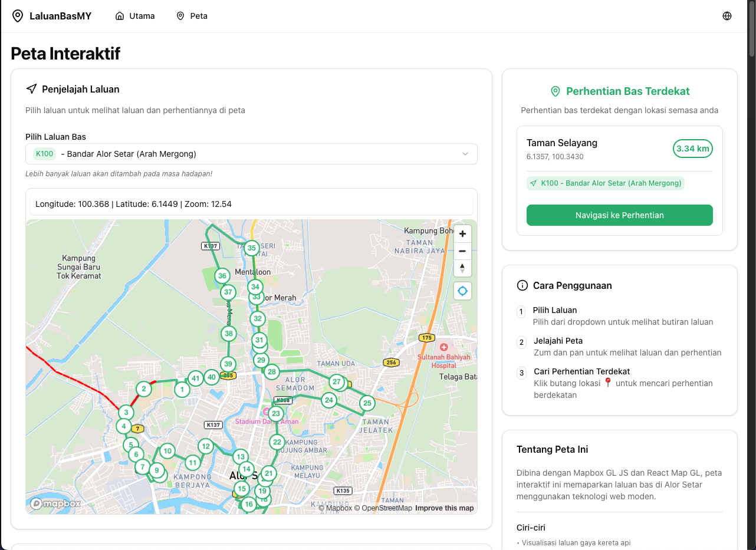756x550 pixels.
Task: Select bus stop marker 38
Action: point(229,333)
